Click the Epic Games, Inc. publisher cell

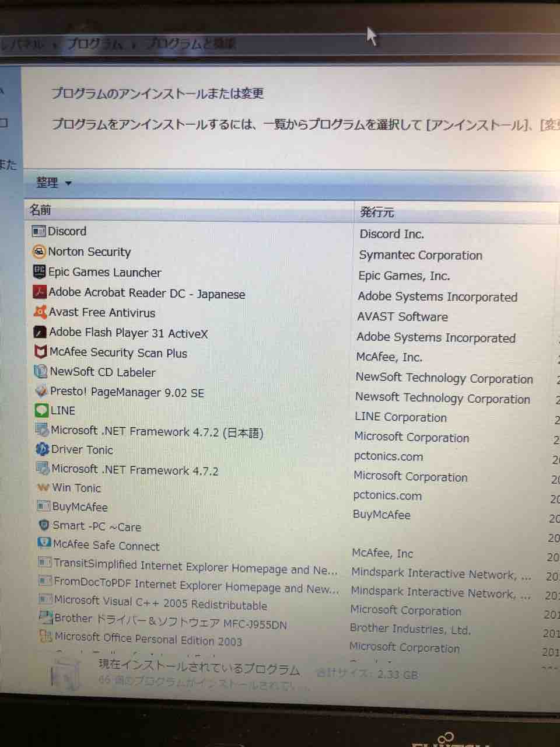(404, 276)
